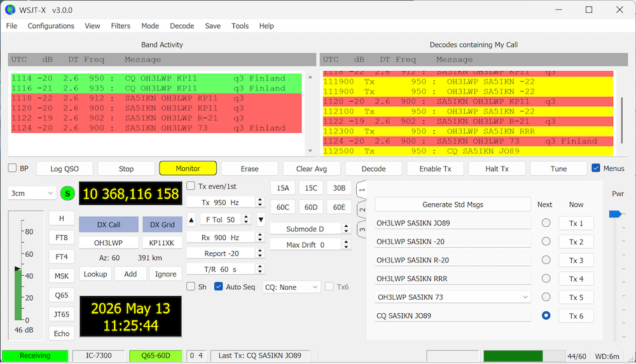Click the green progress bar in status bar

[513, 356]
